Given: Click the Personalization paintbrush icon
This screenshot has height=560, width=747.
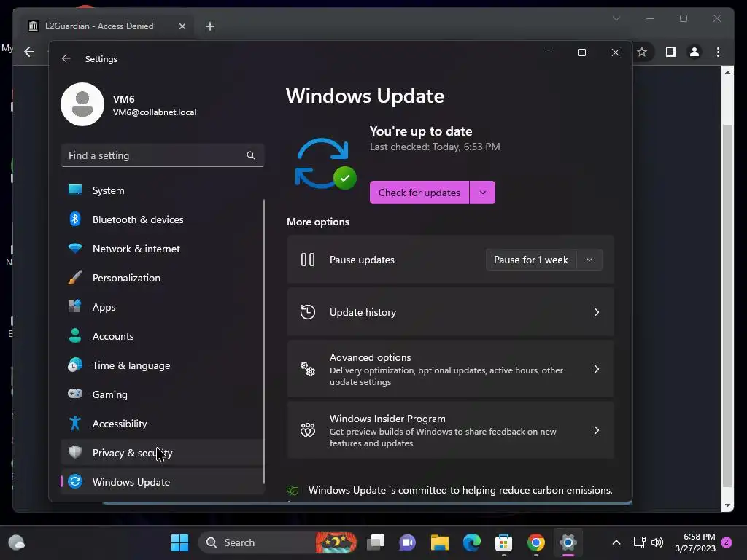Looking at the screenshot, I should click(x=75, y=277).
